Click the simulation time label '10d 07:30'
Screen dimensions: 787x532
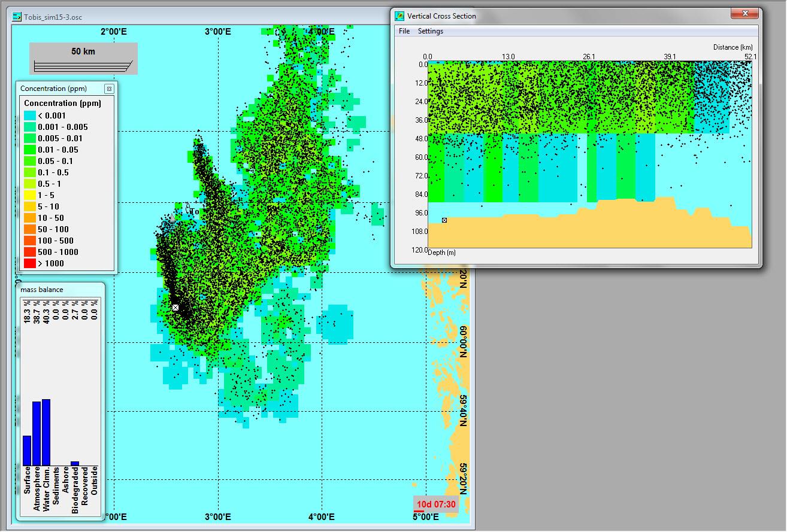coord(436,504)
